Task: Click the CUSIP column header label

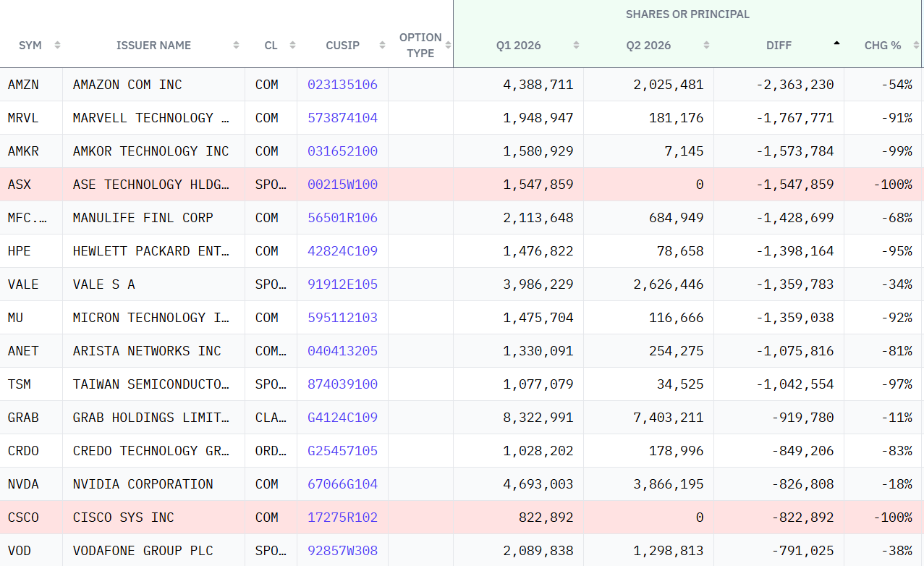Action: tap(342, 45)
